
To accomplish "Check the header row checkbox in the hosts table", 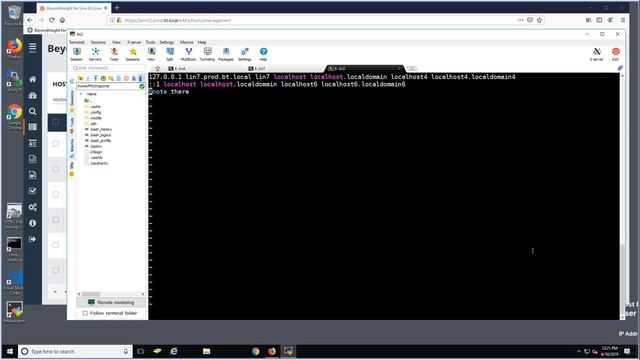I will click(56, 122).
